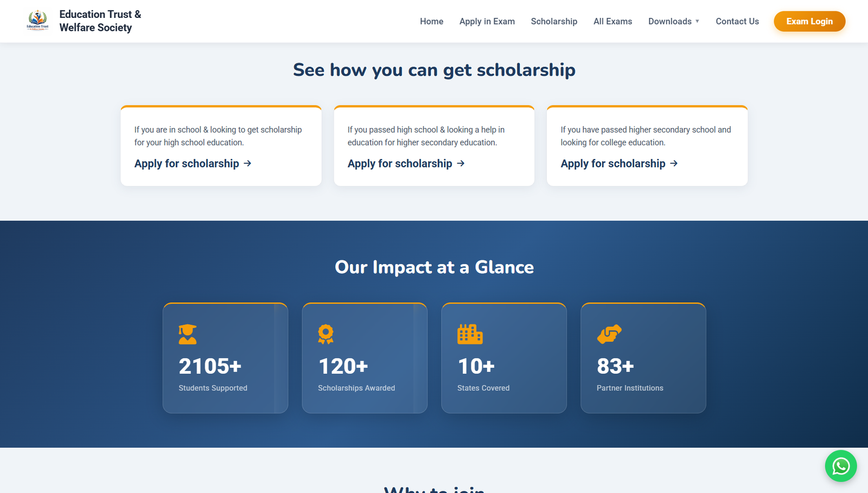
Task: Click the Education Trust logo icon
Action: tap(37, 21)
